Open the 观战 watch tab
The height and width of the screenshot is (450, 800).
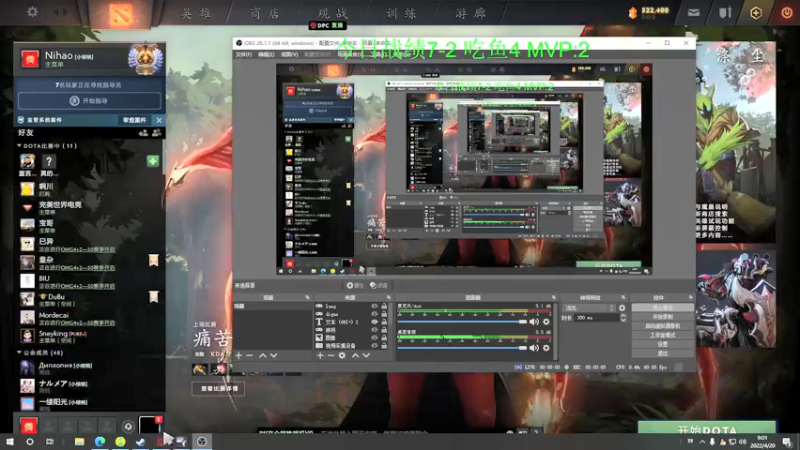[333, 13]
